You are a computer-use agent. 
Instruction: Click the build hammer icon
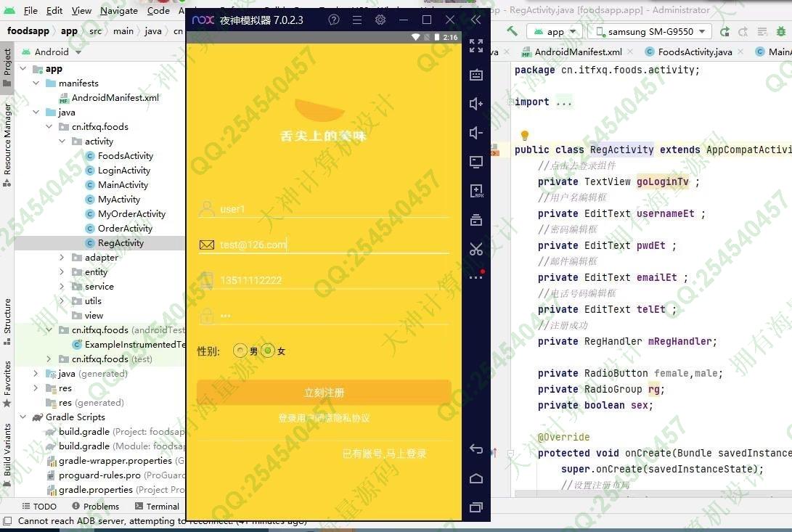513,31
